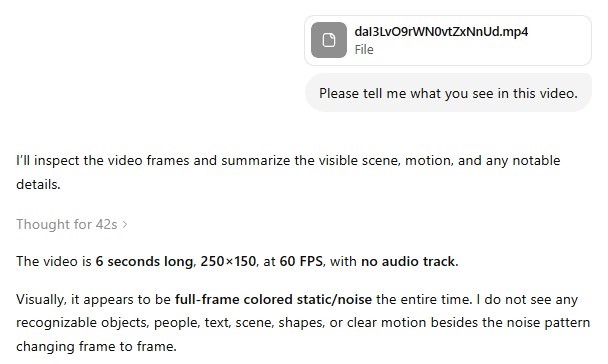Click the blank area inside the attachment card
Viewport: 608px width, 364px height.
point(558,50)
